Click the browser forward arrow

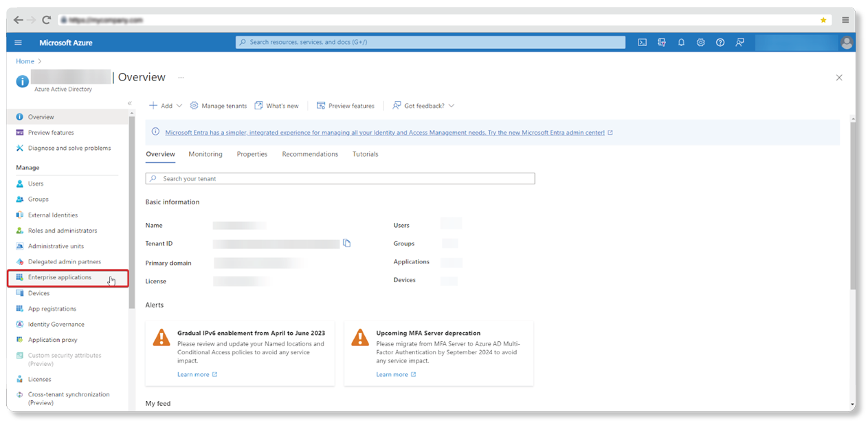pyautogui.click(x=32, y=20)
